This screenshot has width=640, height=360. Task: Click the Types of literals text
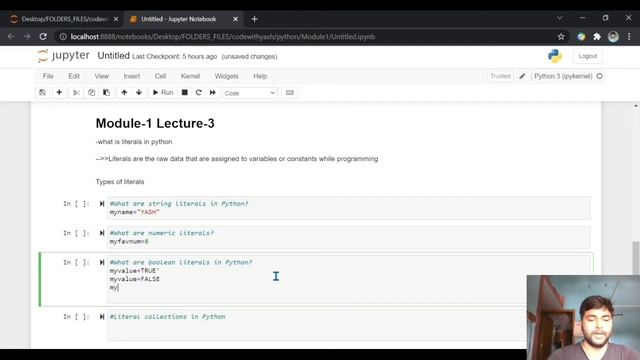click(x=120, y=182)
